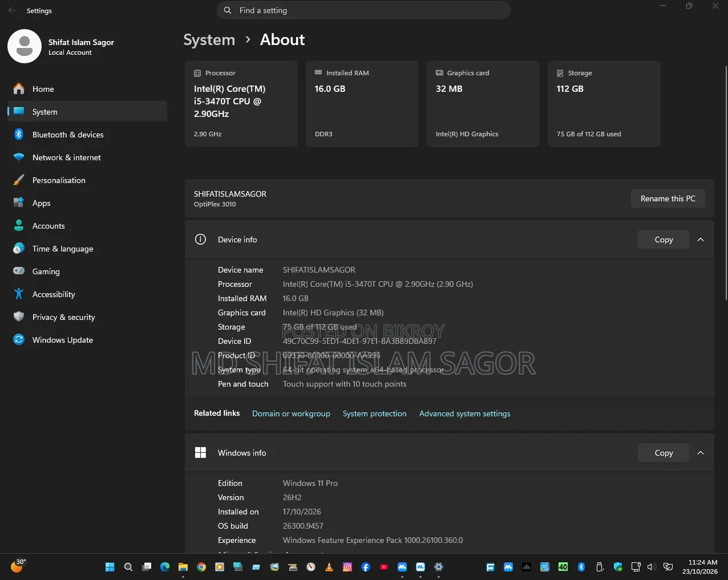Select the Apps settings category
Viewport: 728px width, 580px height.
(x=87, y=203)
